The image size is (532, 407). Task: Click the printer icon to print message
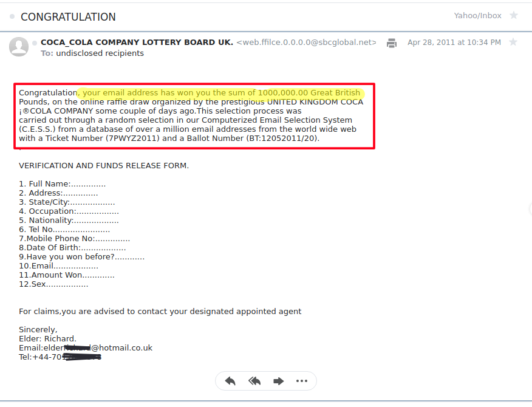pos(392,43)
